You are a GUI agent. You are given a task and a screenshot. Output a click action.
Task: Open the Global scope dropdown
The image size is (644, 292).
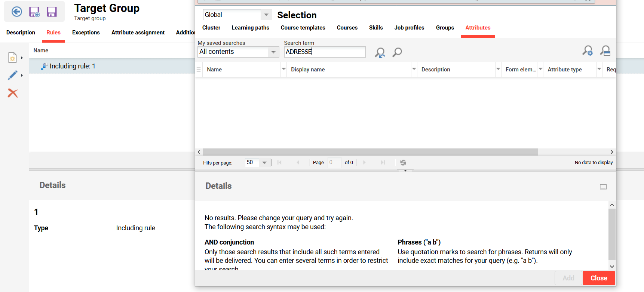266,15
